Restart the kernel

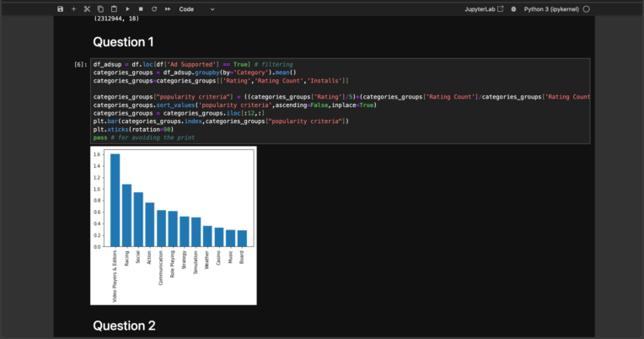153,8
